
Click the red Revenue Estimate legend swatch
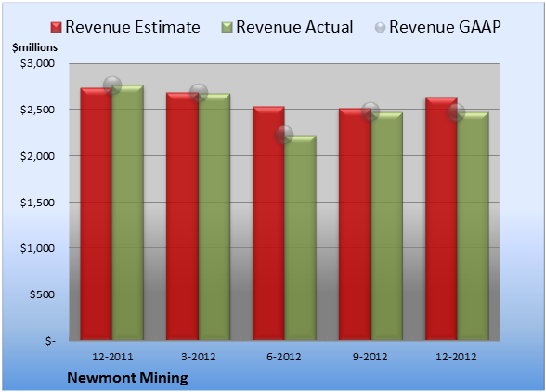[x=56, y=28]
